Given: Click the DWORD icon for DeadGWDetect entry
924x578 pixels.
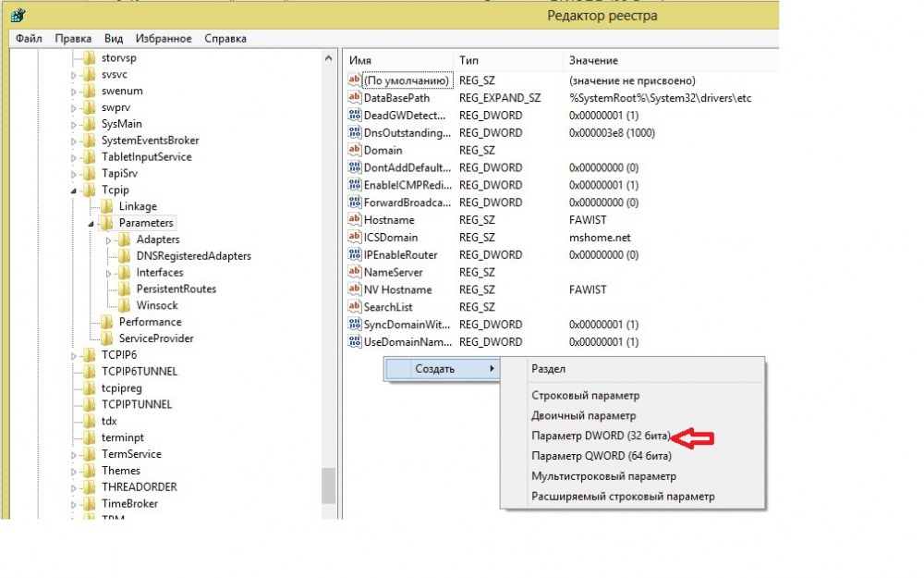Looking at the screenshot, I should coord(354,116).
